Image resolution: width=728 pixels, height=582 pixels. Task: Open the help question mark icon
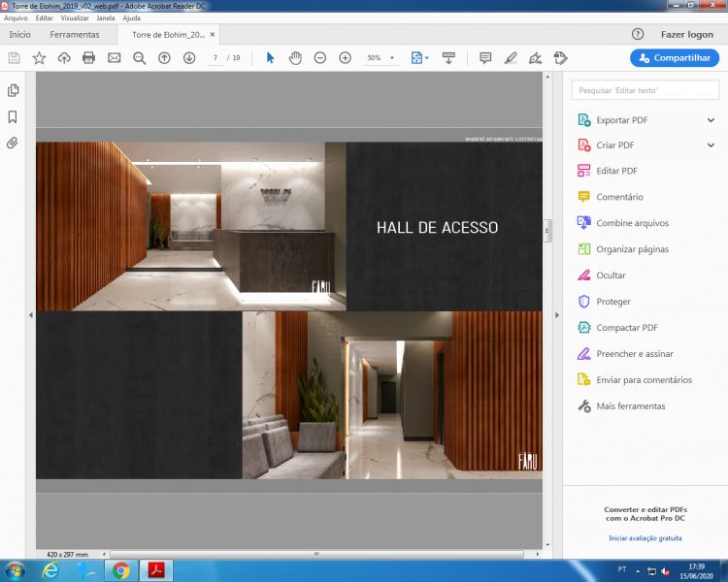click(x=638, y=34)
